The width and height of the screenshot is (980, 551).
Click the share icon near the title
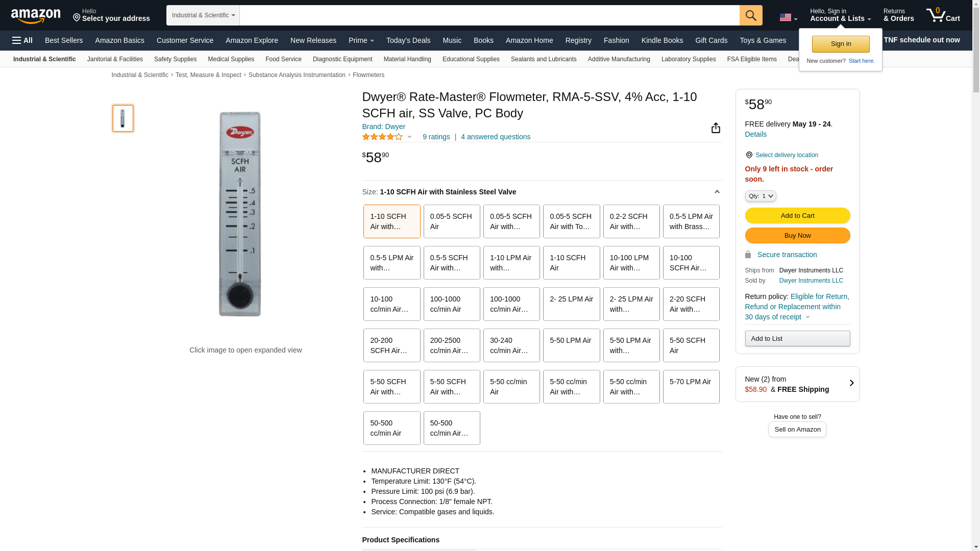point(716,128)
